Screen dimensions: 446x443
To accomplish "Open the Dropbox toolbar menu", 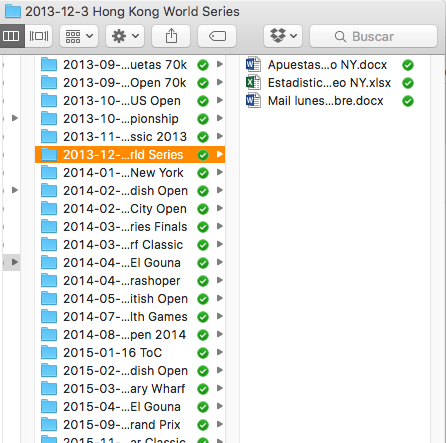I will [x=283, y=36].
